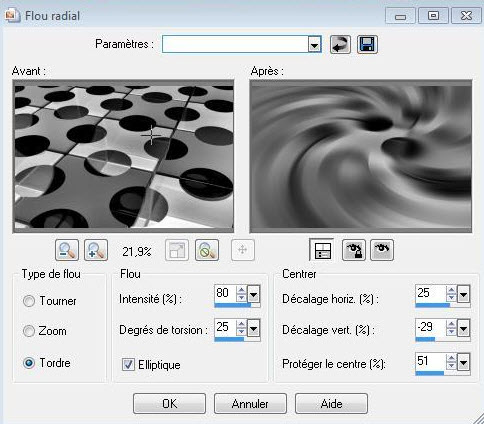Uncheck the Elliptique checkbox

coord(128,365)
